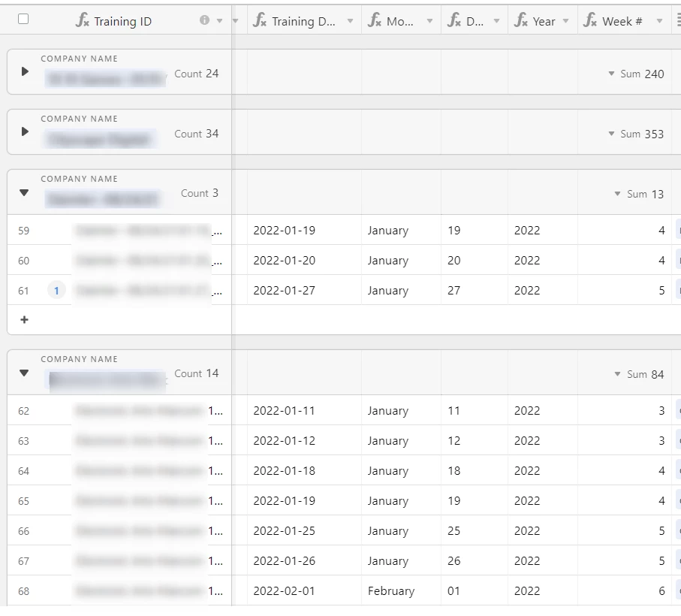681x616 pixels.
Task: Click the formula icon of the Week # column
Action: pyautogui.click(x=590, y=20)
